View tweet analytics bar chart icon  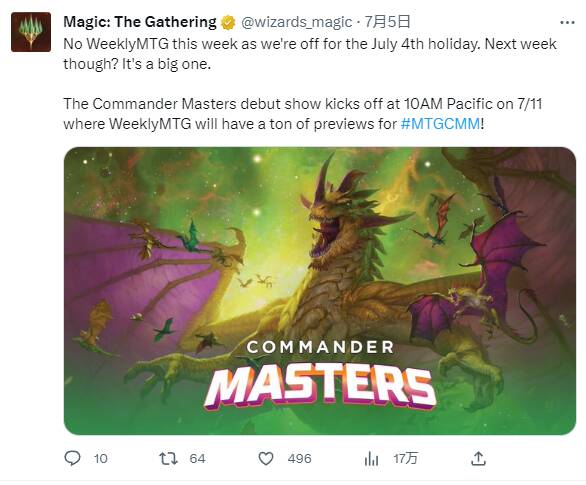click(x=371, y=458)
